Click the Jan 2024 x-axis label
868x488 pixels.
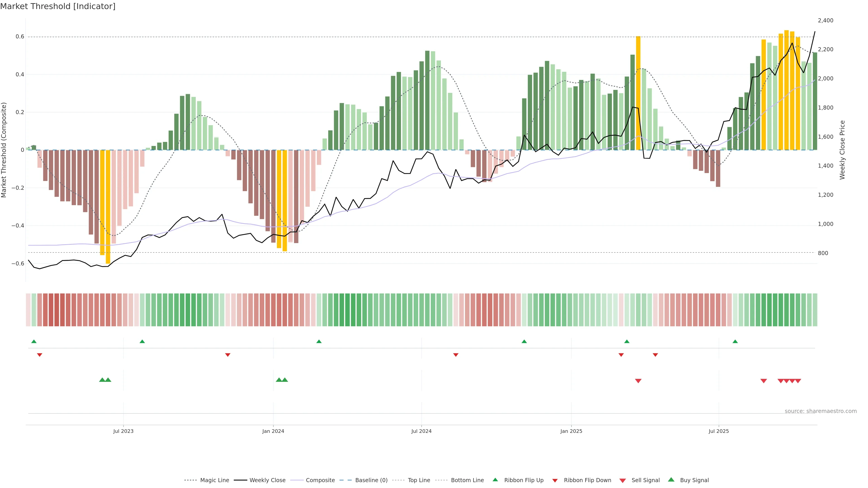coord(273,431)
